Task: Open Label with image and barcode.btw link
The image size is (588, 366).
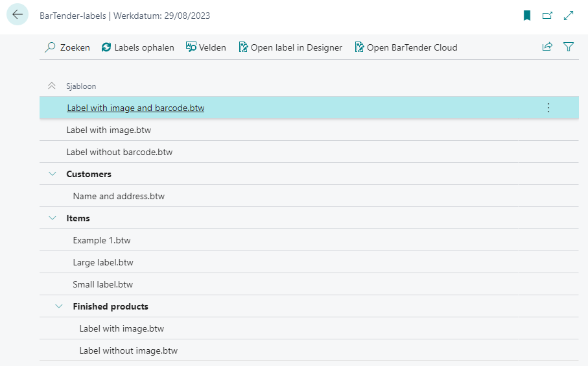Action: tap(135, 108)
